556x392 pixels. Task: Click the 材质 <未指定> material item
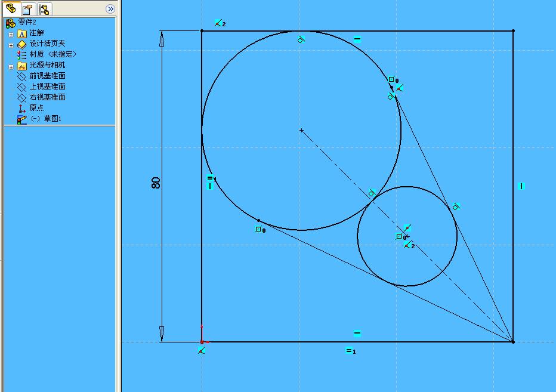pyautogui.click(x=47, y=54)
